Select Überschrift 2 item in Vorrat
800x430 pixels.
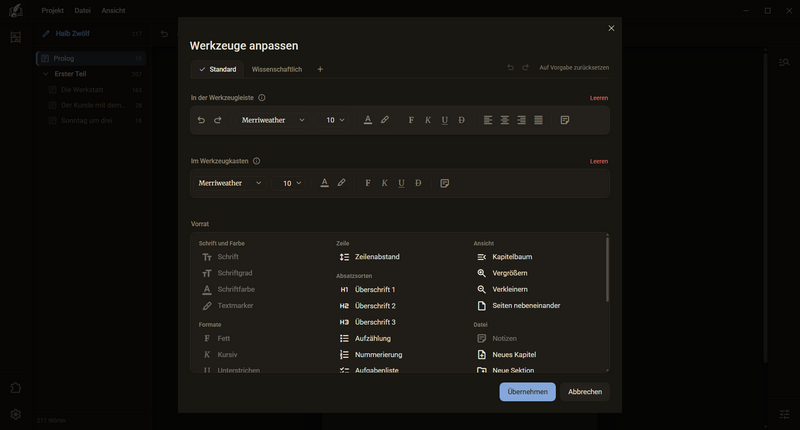pos(368,306)
